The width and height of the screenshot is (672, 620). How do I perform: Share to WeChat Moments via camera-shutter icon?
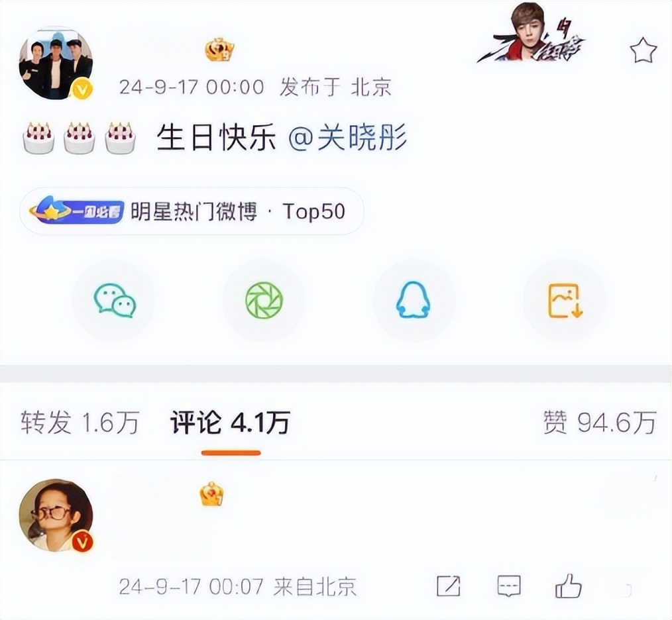[264, 300]
